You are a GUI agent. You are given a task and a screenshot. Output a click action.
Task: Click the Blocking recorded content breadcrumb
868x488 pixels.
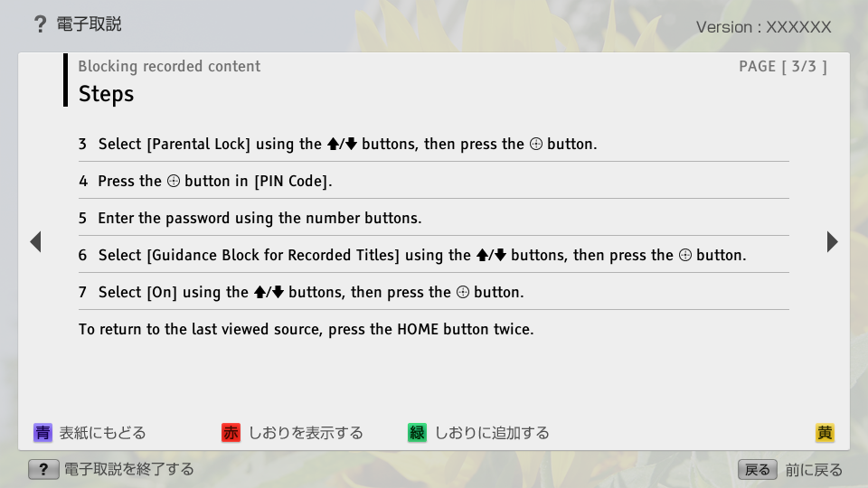[169, 66]
